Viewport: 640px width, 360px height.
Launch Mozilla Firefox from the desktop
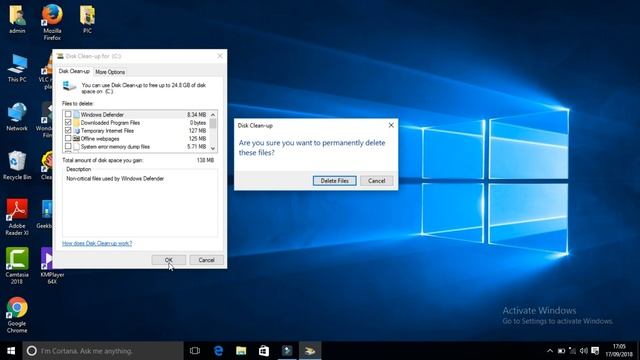pos(52,22)
